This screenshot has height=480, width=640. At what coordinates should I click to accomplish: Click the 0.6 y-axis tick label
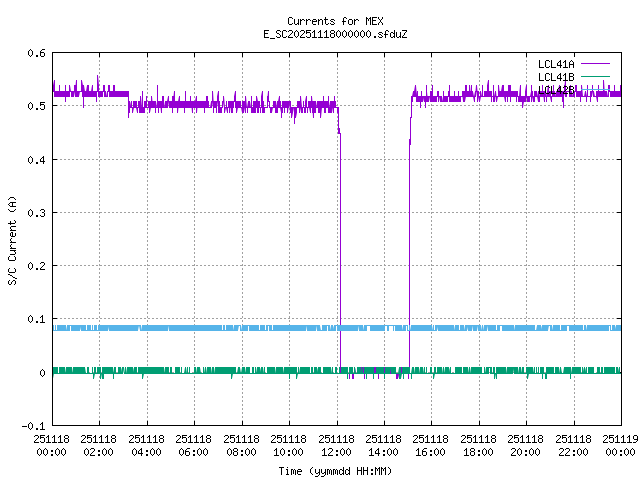pos(36,53)
